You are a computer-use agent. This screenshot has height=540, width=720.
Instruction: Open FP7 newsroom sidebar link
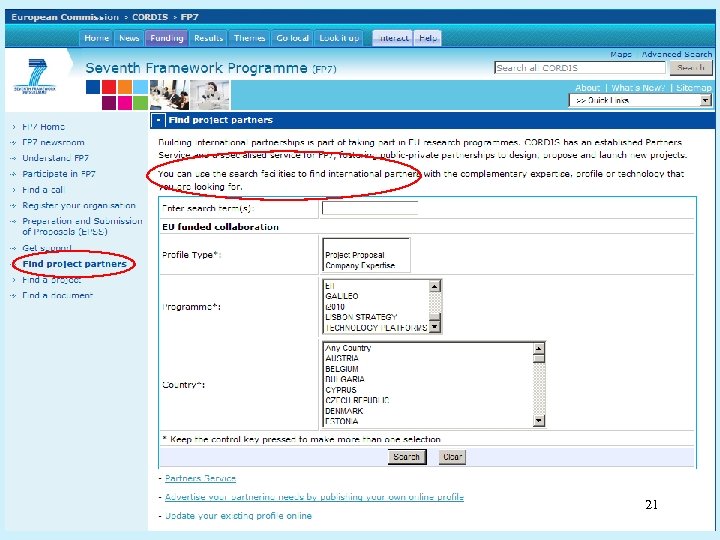[x=53, y=142]
